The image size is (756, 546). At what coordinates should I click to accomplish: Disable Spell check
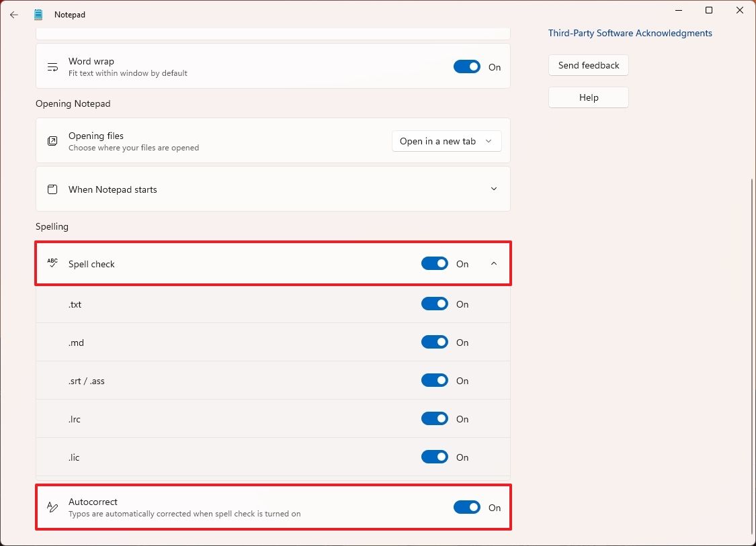coord(435,263)
